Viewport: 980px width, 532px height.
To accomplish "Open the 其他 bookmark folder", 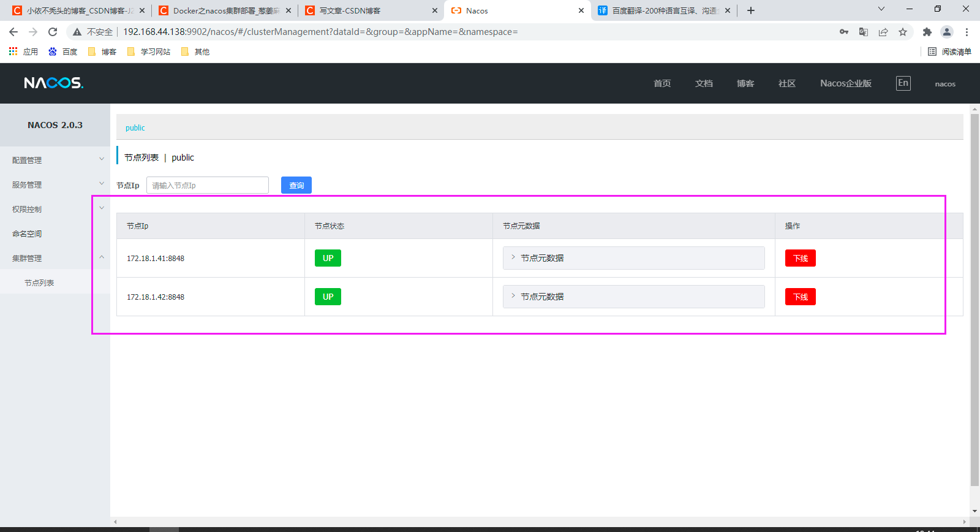I will 195,51.
